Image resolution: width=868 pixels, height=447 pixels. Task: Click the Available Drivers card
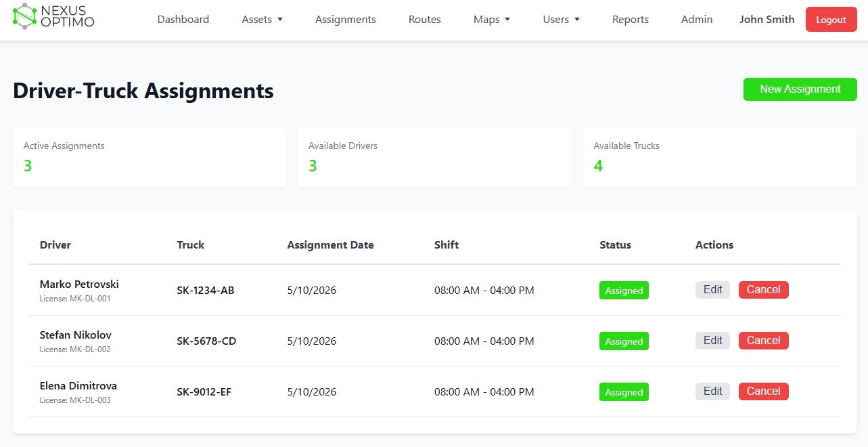[434, 158]
